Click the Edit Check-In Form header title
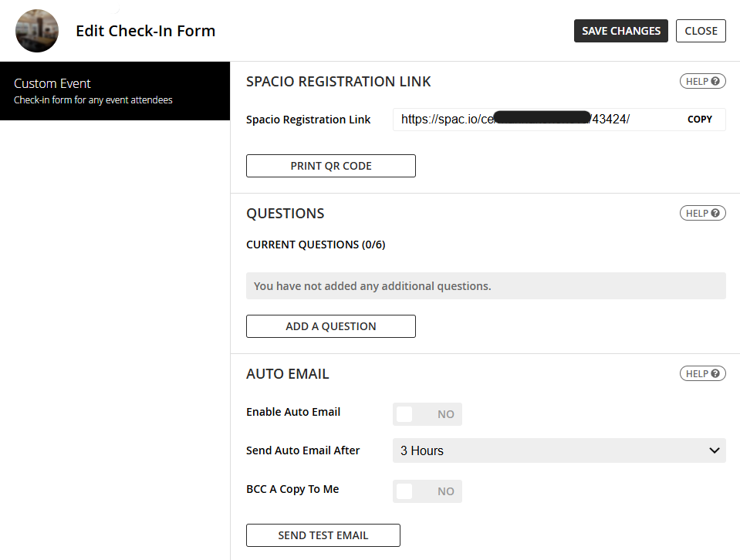Screen dimensions: 740x560 (145, 31)
